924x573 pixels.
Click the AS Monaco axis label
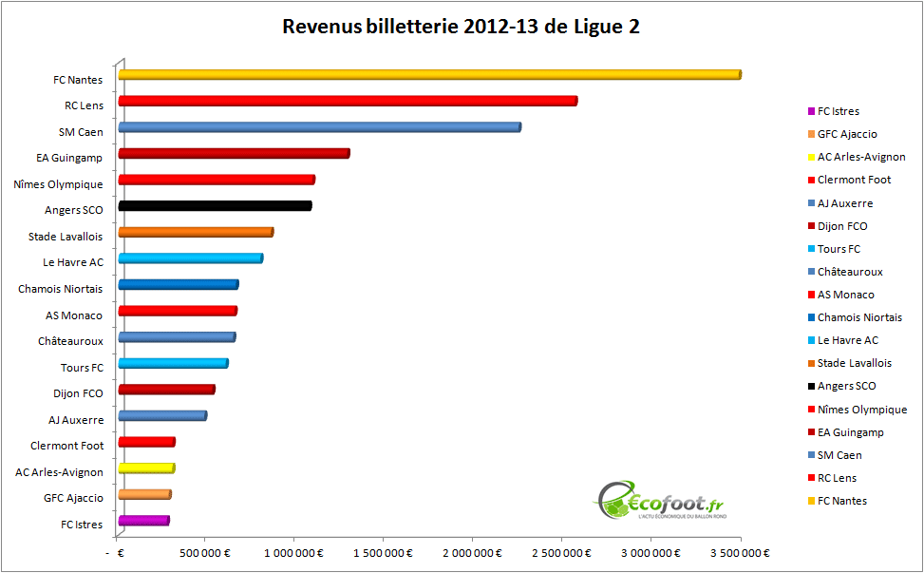tap(74, 315)
